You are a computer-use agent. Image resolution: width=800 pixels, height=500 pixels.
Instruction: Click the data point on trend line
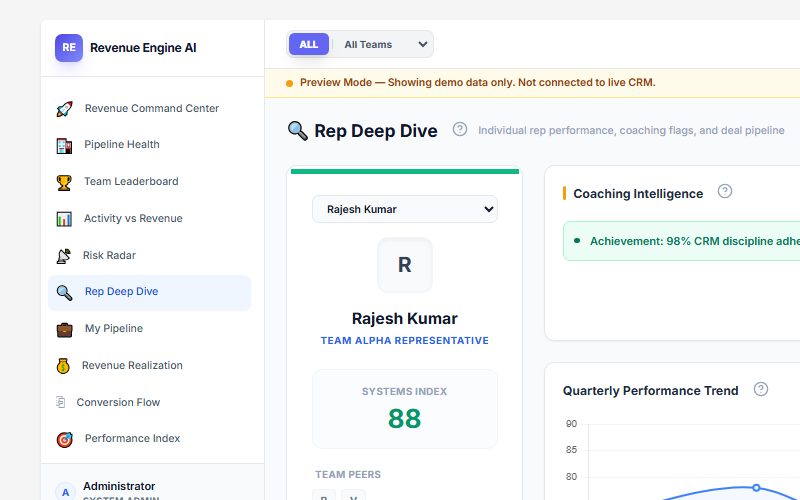point(756,488)
